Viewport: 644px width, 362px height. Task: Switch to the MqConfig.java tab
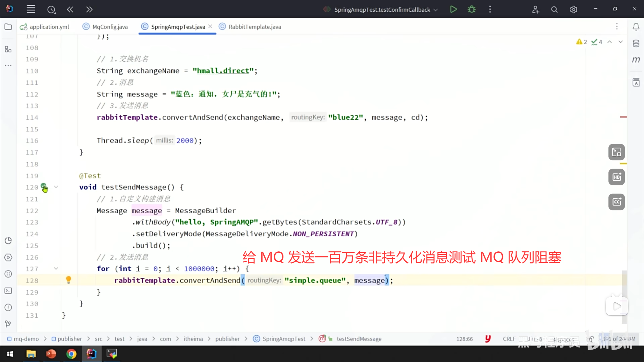[x=110, y=27]
